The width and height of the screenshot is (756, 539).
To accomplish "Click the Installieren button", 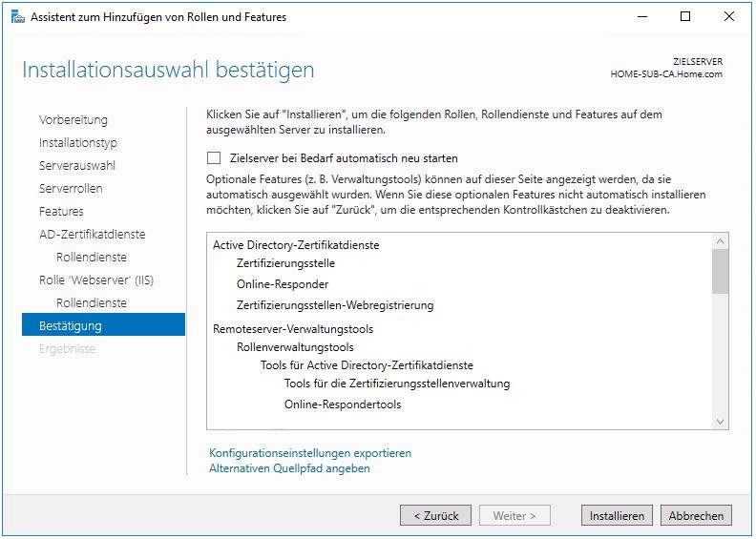I will tap(617, 515).
